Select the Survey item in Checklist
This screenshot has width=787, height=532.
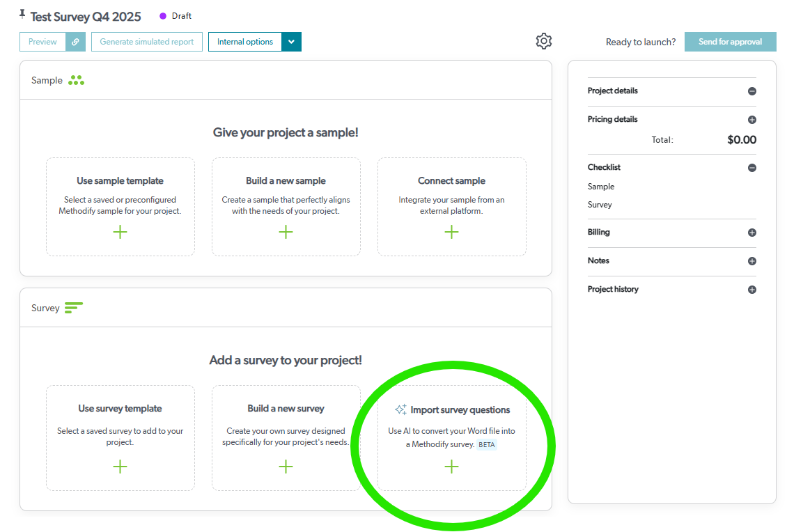point(600,205)
